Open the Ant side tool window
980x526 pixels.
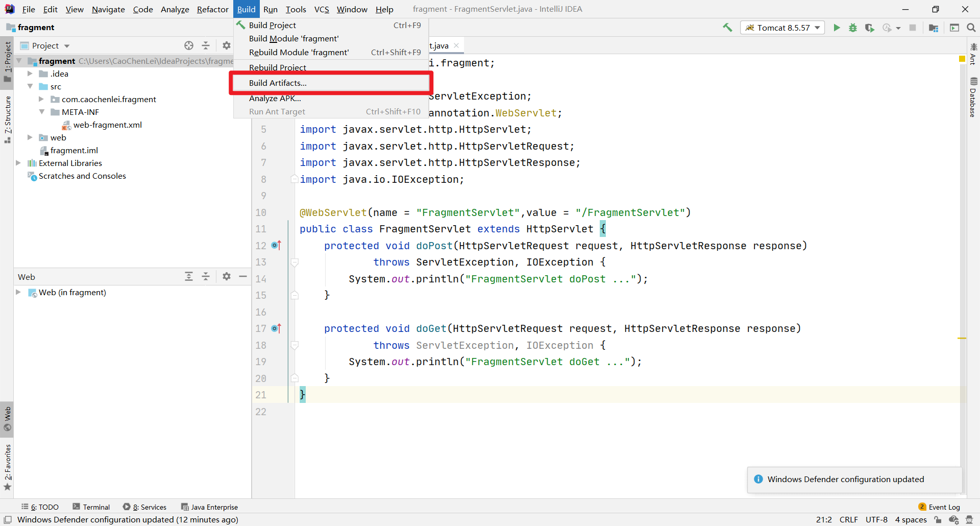(x=973, y=54)
